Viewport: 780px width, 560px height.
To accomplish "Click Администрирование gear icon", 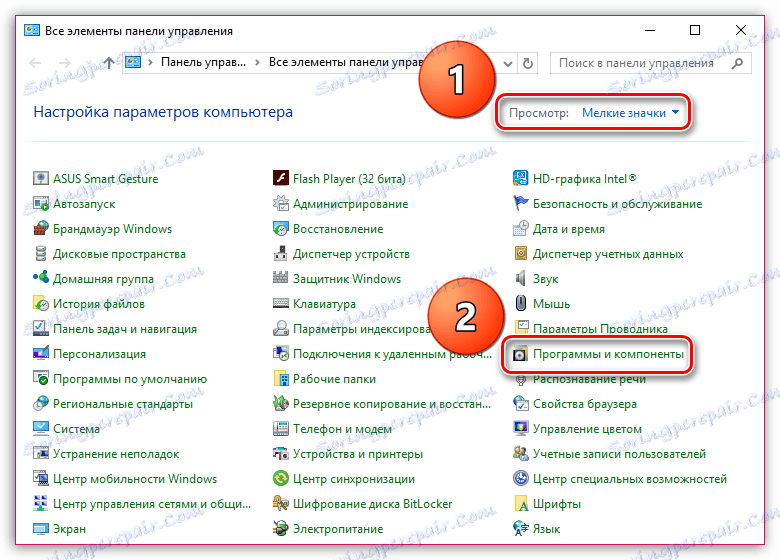I will tap(281, 203).
